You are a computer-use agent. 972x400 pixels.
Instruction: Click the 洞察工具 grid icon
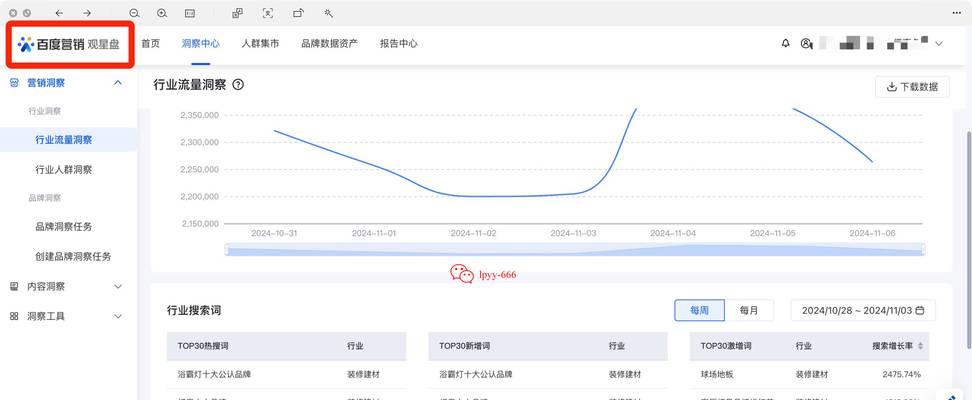click(14, 316)
